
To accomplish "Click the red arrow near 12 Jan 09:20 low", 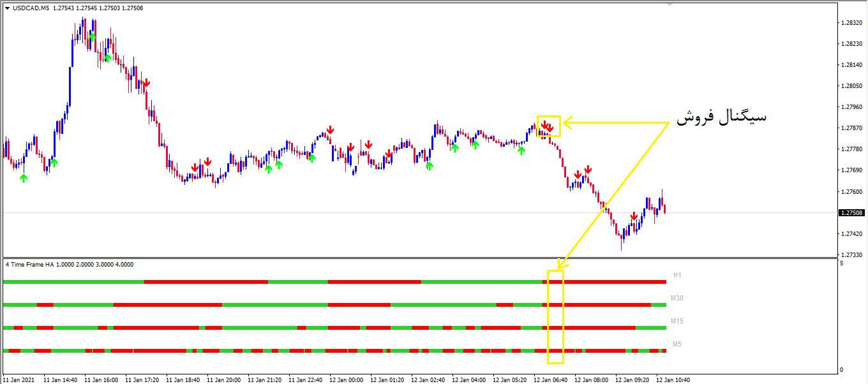I will tap(634, 217).
